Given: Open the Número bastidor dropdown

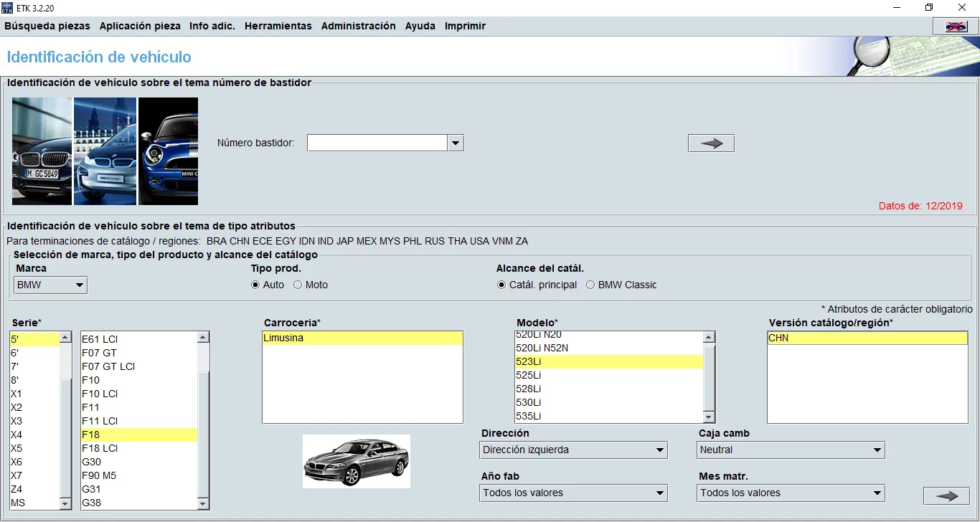Looking at the screenshot, I should 456,143.
